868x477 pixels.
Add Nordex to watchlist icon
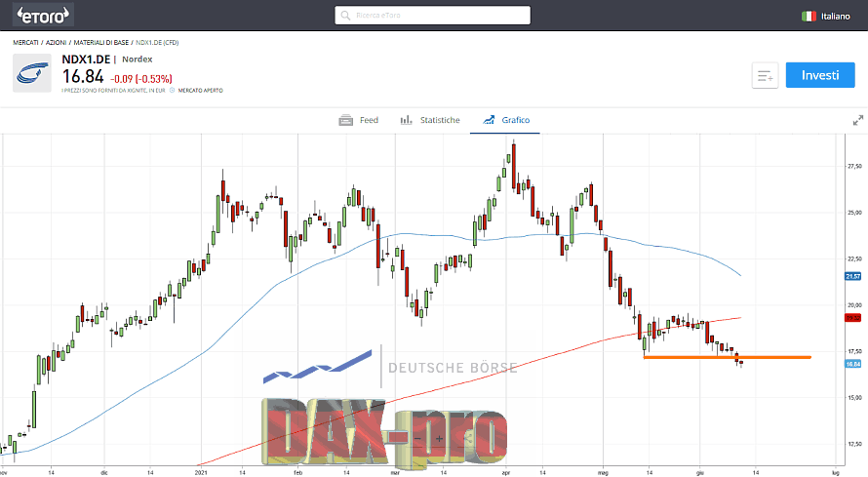(x=765, y=75)
